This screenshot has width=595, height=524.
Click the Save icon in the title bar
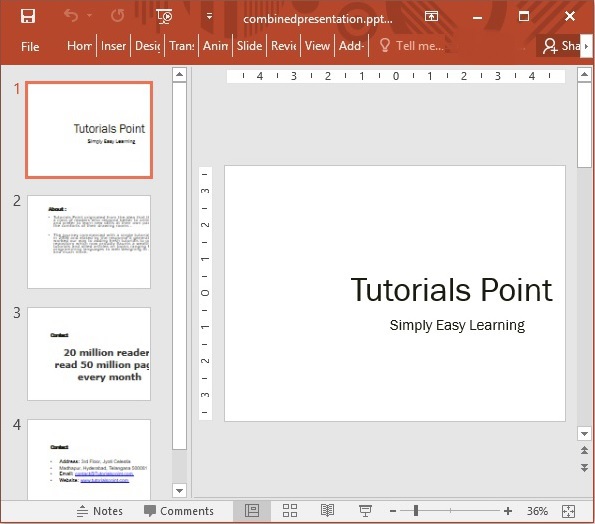[x=28, y=16]
